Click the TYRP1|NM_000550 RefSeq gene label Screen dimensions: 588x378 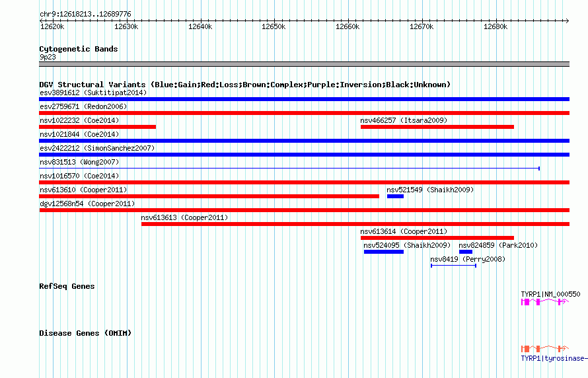[550, 294]
